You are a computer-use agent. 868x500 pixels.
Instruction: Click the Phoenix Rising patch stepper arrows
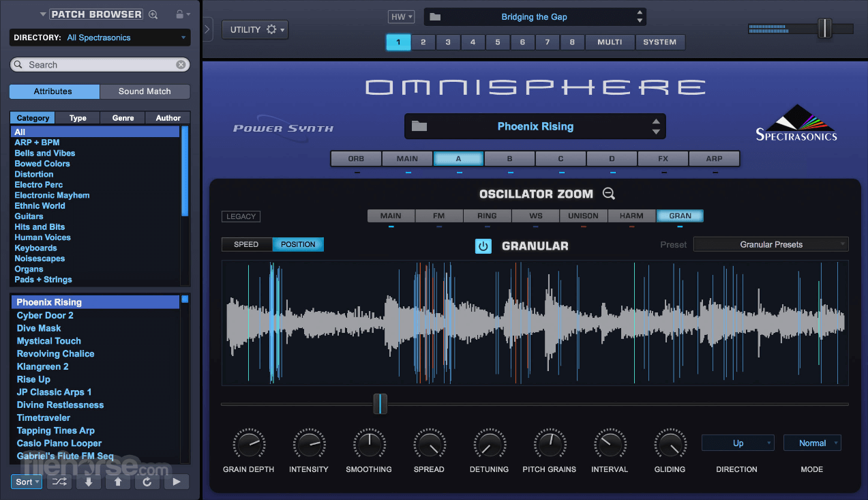656,126
